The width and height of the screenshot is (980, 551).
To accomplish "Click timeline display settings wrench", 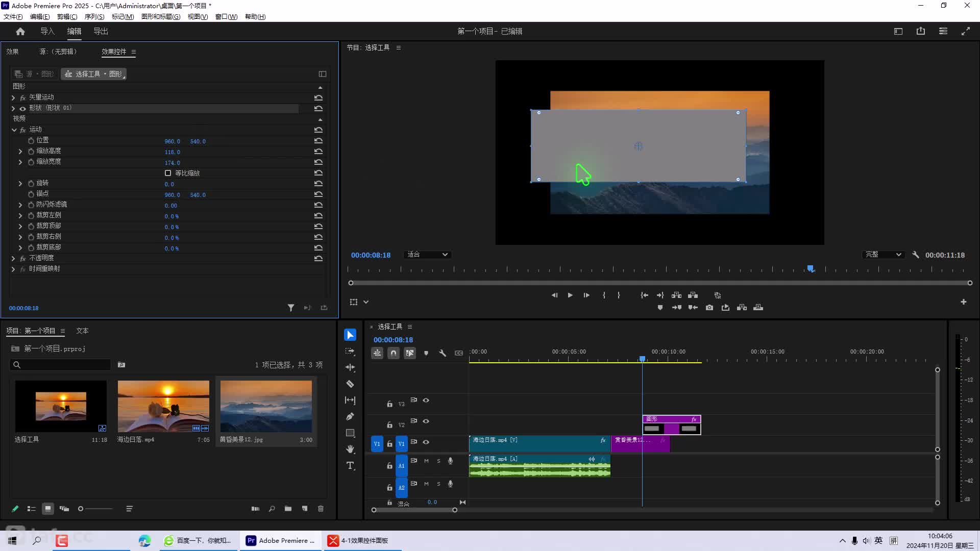I will click(443, 353).
